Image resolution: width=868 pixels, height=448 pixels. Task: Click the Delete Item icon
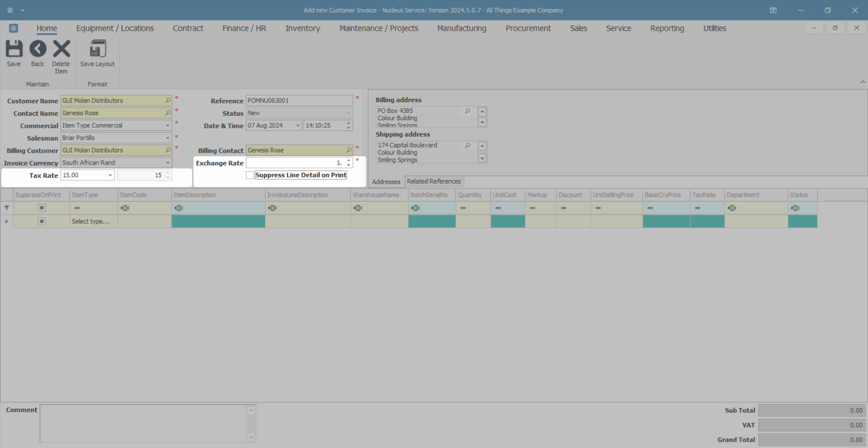click(61, 49)
